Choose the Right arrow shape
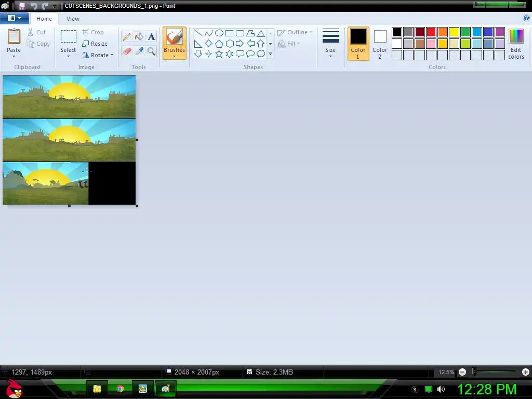532x399 pixels. coord(240,44)
